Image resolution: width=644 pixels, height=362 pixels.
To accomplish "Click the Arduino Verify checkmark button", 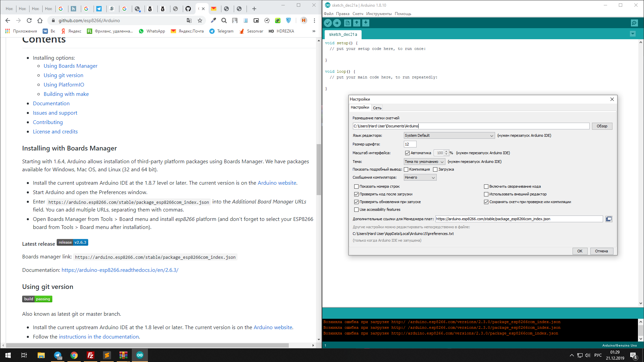I will point(328,23).
